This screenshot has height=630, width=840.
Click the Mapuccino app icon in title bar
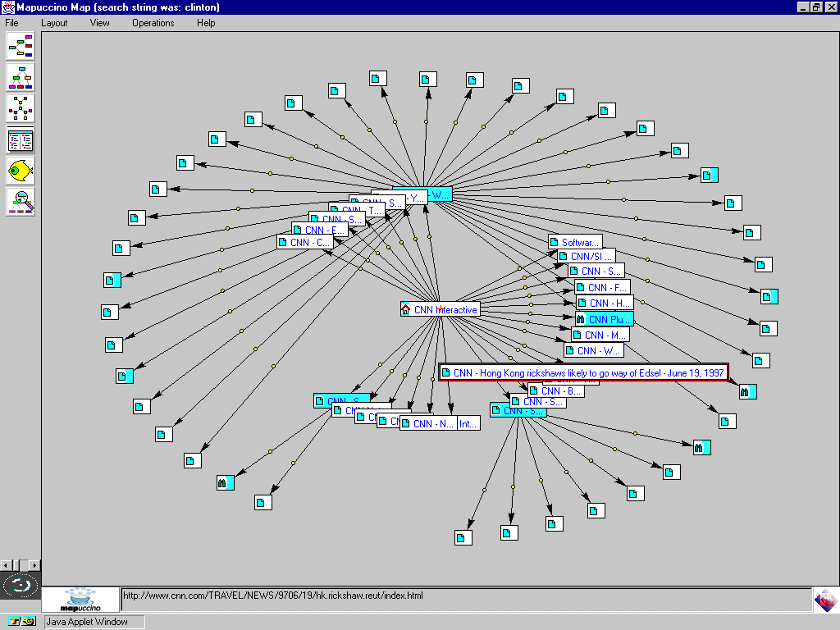click(8, 7)
